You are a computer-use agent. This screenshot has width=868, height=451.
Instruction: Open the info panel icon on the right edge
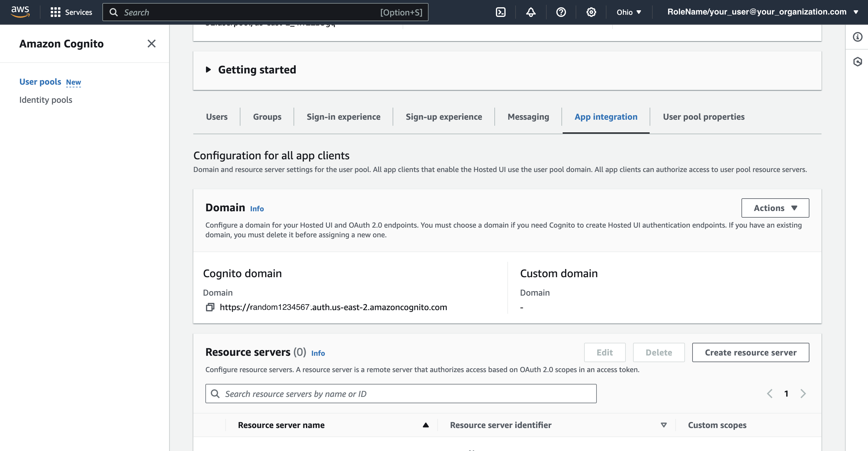pos(857,37)
